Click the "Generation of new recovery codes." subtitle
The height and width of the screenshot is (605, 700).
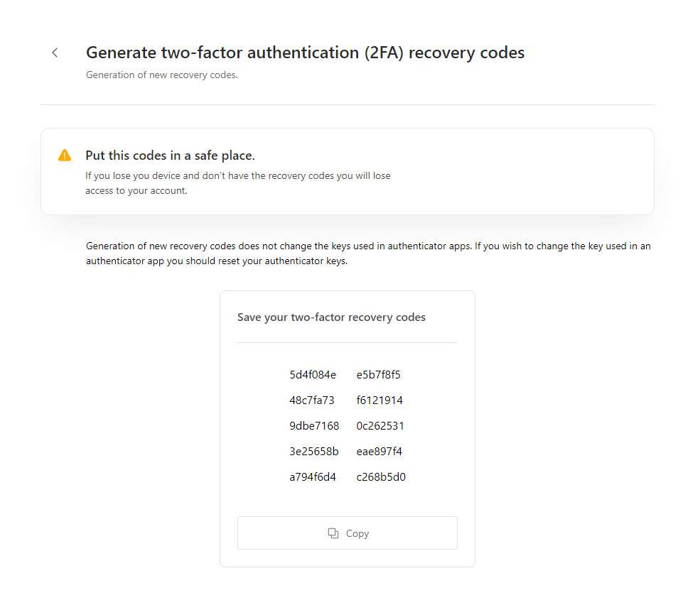161,75
